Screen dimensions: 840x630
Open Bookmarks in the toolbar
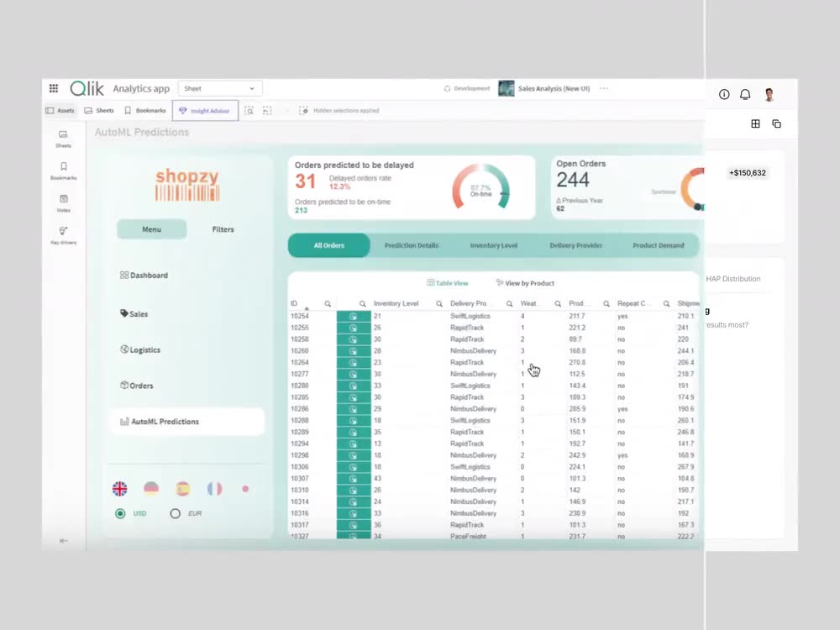[145, 110]
